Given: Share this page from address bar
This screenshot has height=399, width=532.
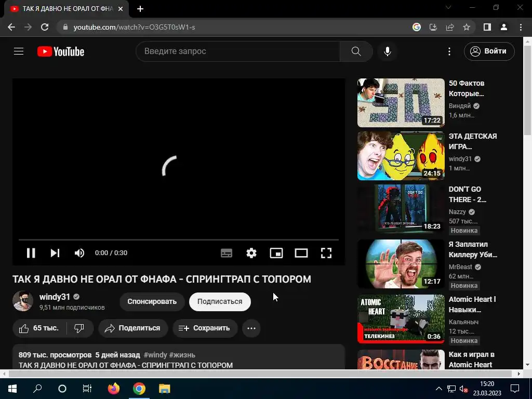Looking at the screenshot, I should (x=450, y=27).
